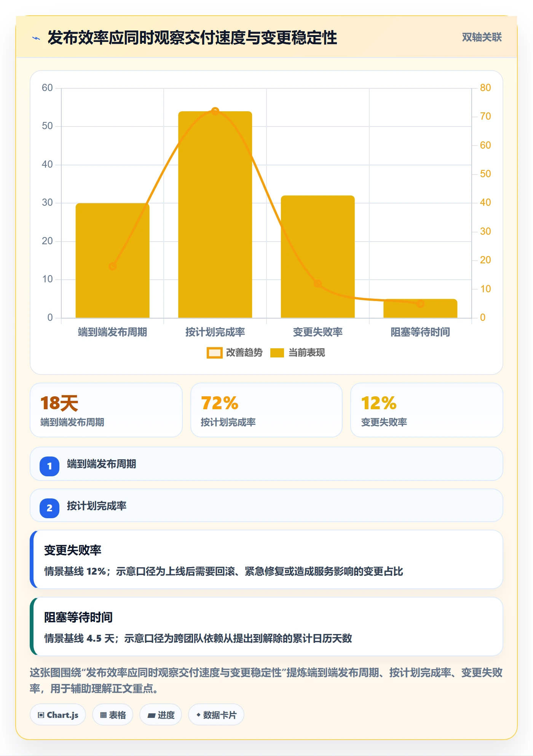Click the 按计划完成率 x-axis label

point(215,332)
